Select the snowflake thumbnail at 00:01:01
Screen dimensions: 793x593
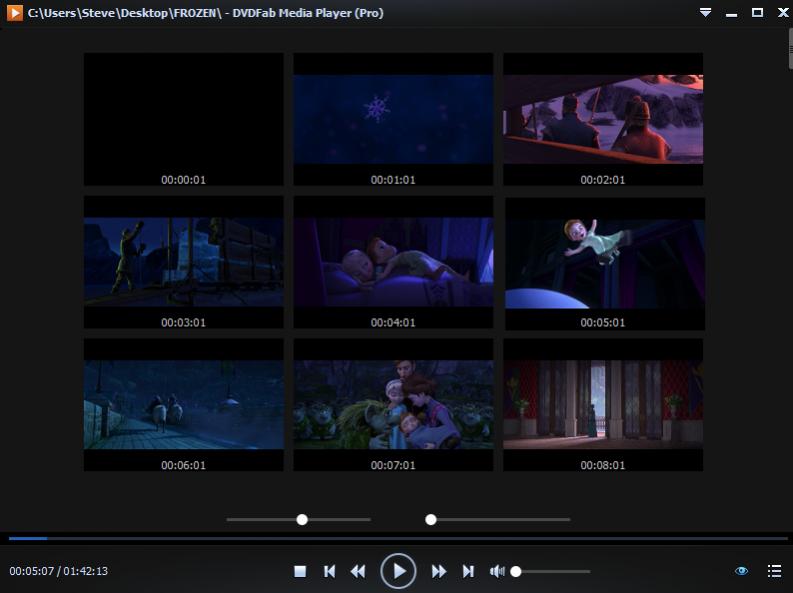393,119
